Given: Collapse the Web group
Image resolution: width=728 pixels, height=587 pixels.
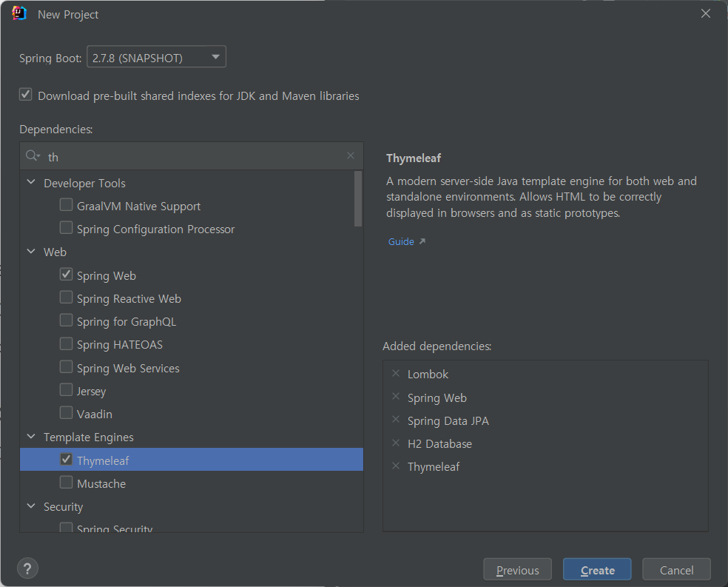Looking at the screenshot, I should click(31, 251).
